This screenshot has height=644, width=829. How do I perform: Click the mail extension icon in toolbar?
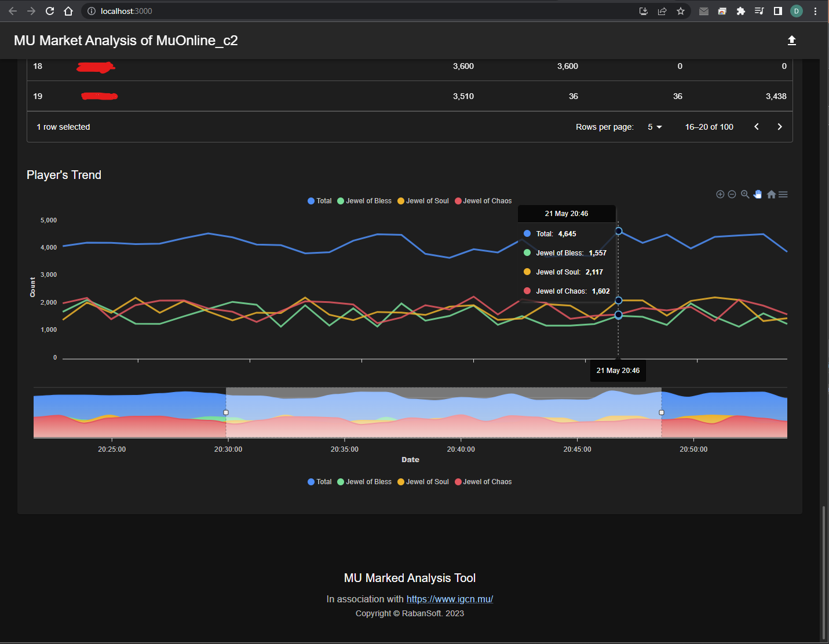[x=704, y=11]
